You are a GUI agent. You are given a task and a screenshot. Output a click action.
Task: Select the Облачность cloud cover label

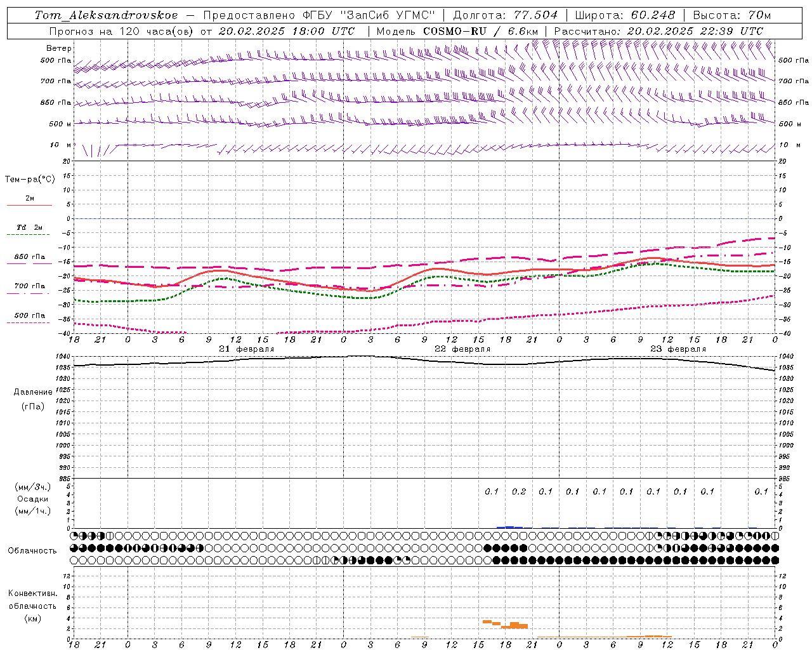coord(32,551)
